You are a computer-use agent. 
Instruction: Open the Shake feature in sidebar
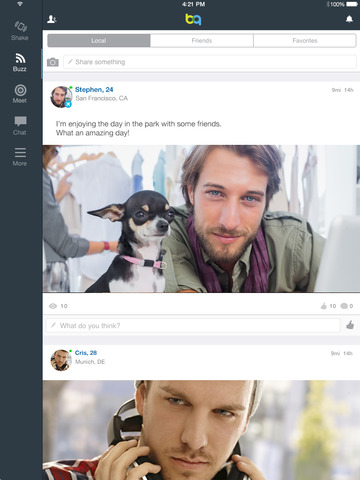click(x=20, y=30)
